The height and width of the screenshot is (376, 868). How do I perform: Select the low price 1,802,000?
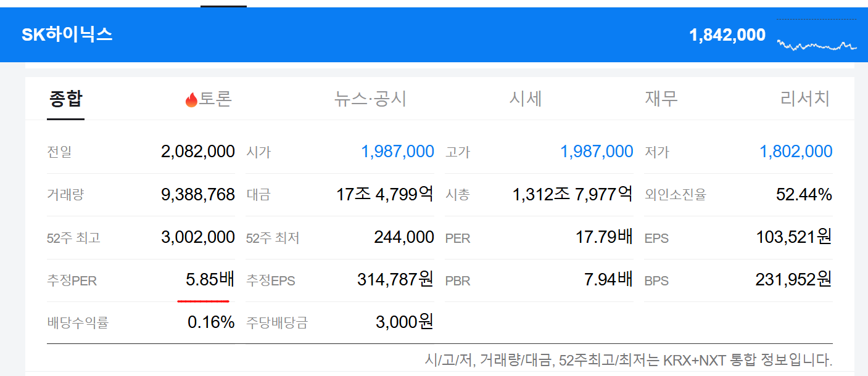[x=796, y=152]
